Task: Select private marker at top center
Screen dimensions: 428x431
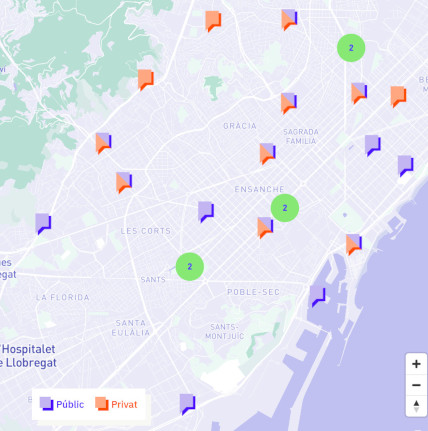Action: pyautogui.click(x=213, y=21)
